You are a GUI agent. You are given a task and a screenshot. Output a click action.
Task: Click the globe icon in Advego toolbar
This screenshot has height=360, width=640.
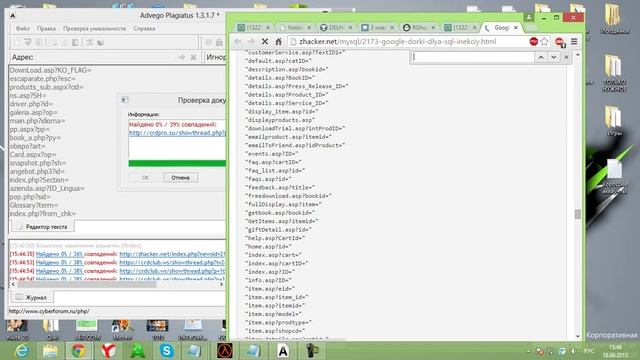point(209,42)
